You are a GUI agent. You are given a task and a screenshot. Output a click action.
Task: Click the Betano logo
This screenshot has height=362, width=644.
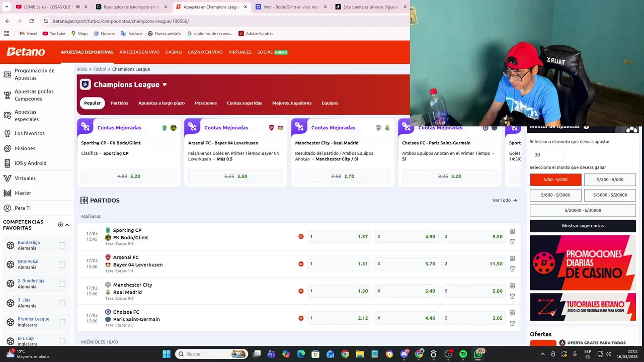(26, 52)
